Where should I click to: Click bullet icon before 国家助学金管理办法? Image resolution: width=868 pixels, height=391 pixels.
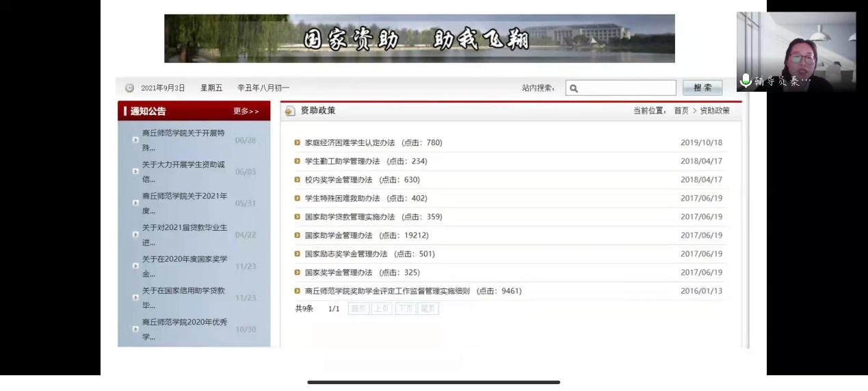pyautogui.click(x=298, y=236)
